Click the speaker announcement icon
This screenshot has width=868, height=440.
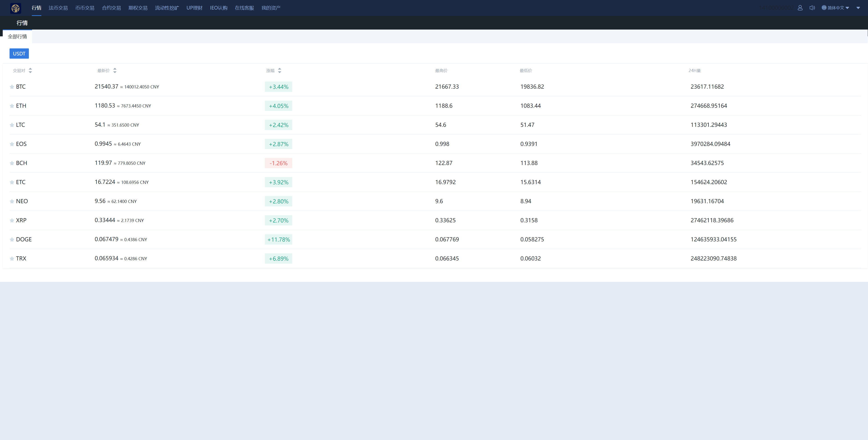812,8
